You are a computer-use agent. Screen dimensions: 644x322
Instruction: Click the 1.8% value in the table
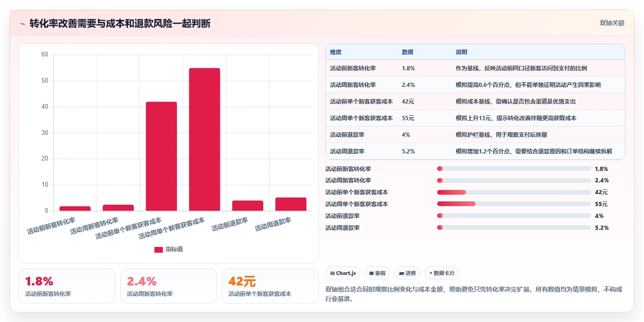(x=409, y=68)
